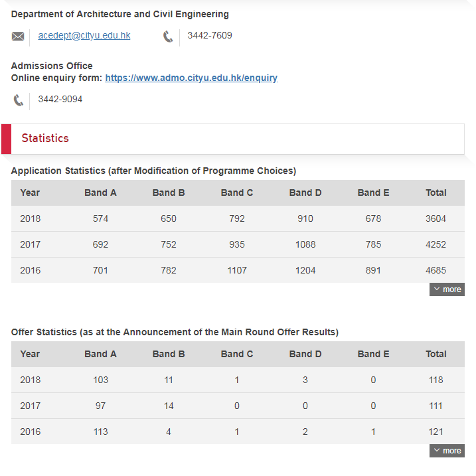
Task: Click Admissions Office phone number 3442-9094
Action: pos(60,100)
